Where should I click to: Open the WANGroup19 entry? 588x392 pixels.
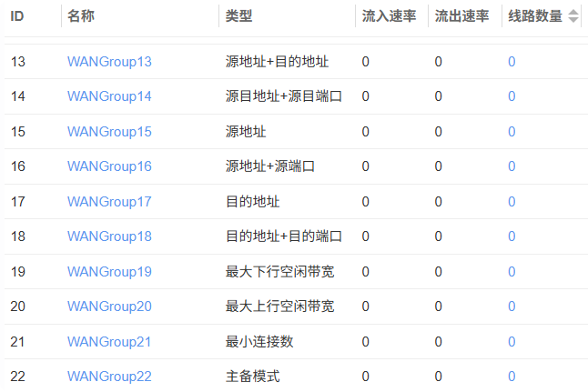tap(109, 272)
